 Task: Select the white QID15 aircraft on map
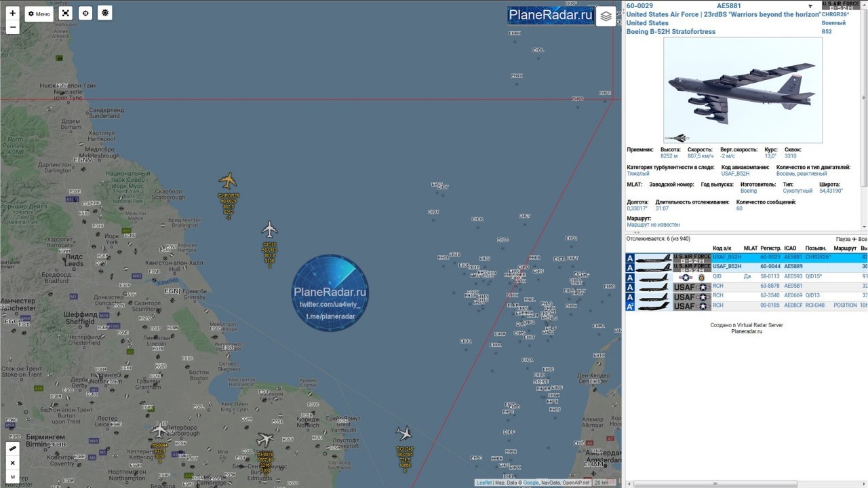pos(270,229)
